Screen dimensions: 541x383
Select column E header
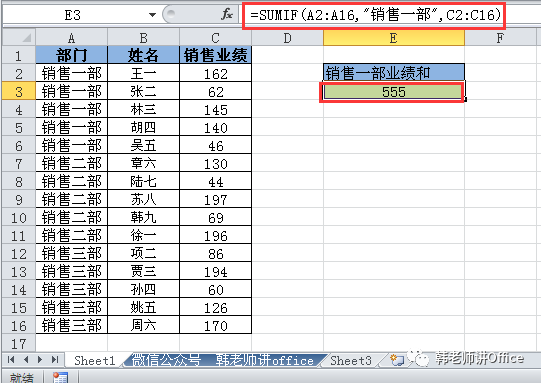[x=394, y=37]
